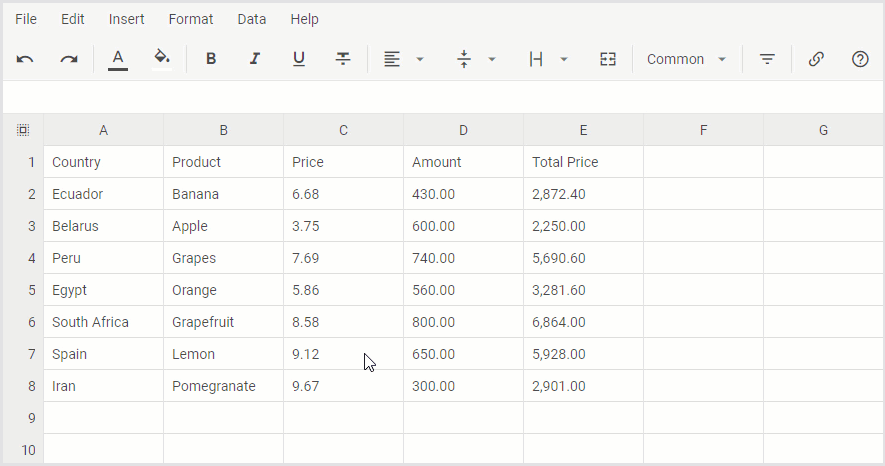
Task: Click the cell borders icon
Action: [536, 59]
